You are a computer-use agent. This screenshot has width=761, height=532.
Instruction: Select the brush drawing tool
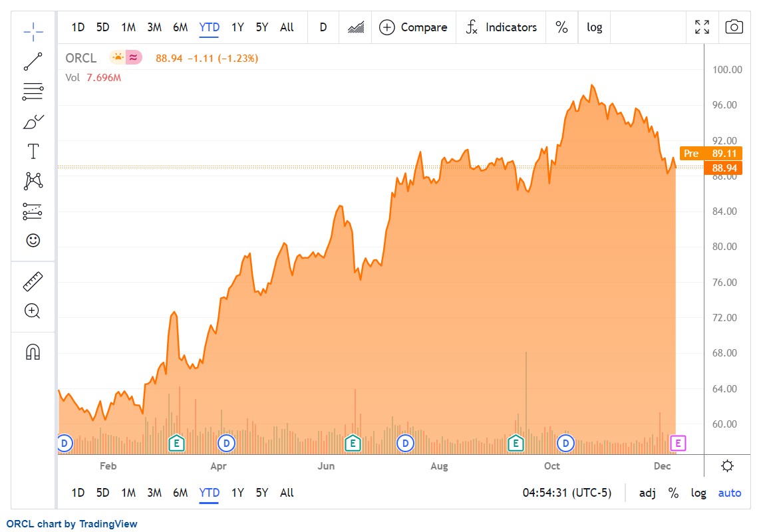33,121
